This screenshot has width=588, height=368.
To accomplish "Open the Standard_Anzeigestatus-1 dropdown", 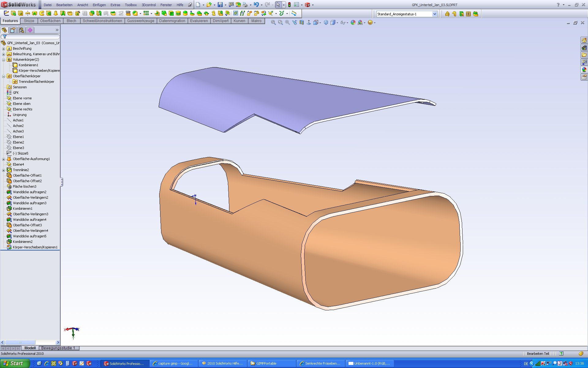I will point(435,14).
